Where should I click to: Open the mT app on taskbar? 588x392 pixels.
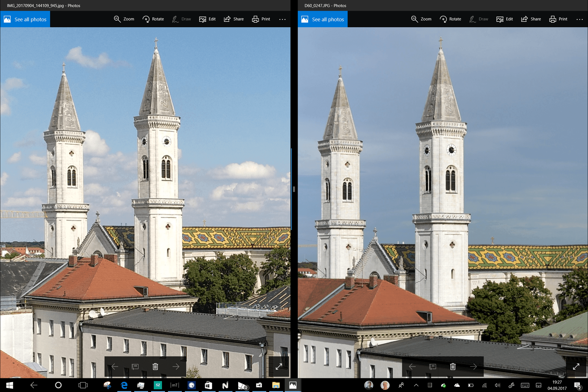coord(175,385)
